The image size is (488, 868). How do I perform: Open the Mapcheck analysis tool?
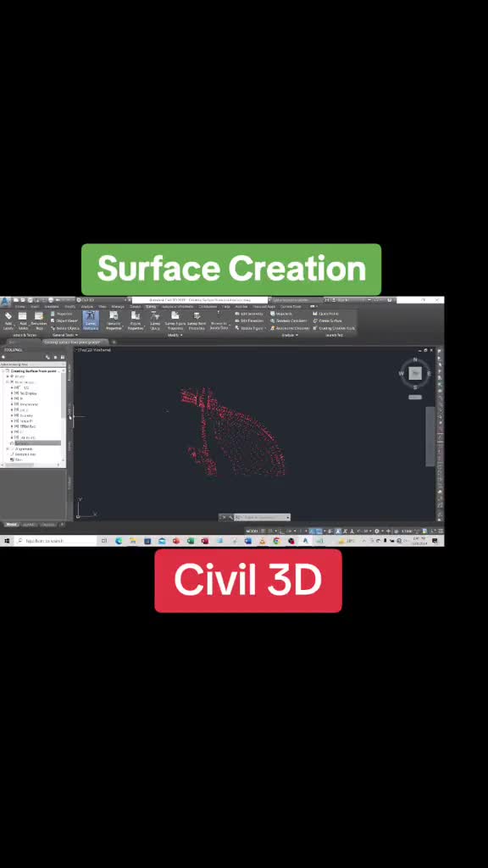tap(281, 314)
